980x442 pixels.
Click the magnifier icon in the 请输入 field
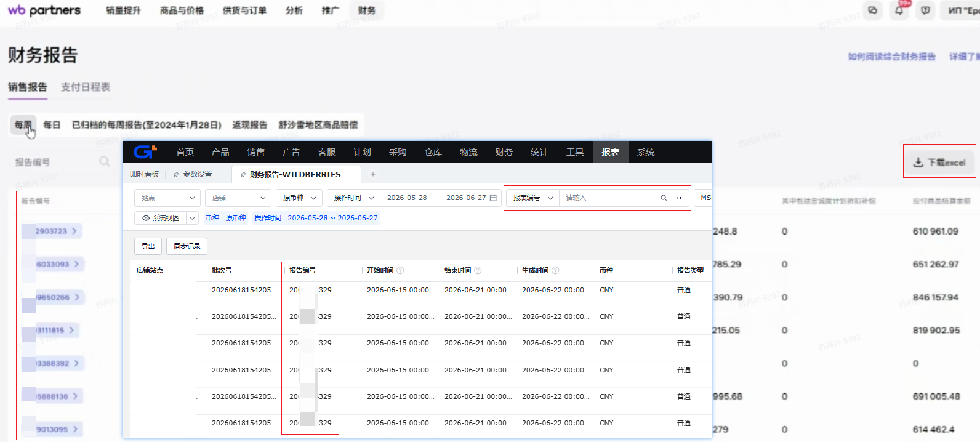(664, 198)
